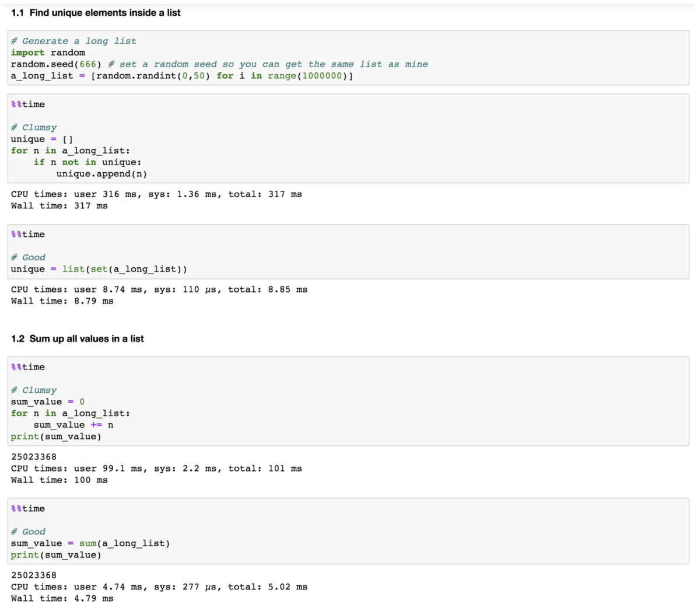Screen dimensions: 700x611
Task: Click heading '1.1 Find unique elements inside a list'
Action: 96,13
